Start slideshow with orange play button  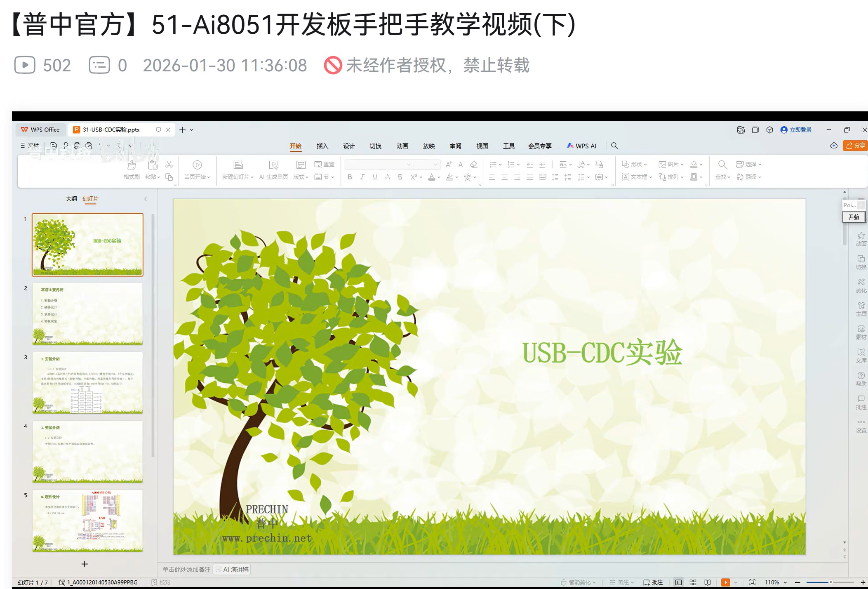tap(726, 582)
